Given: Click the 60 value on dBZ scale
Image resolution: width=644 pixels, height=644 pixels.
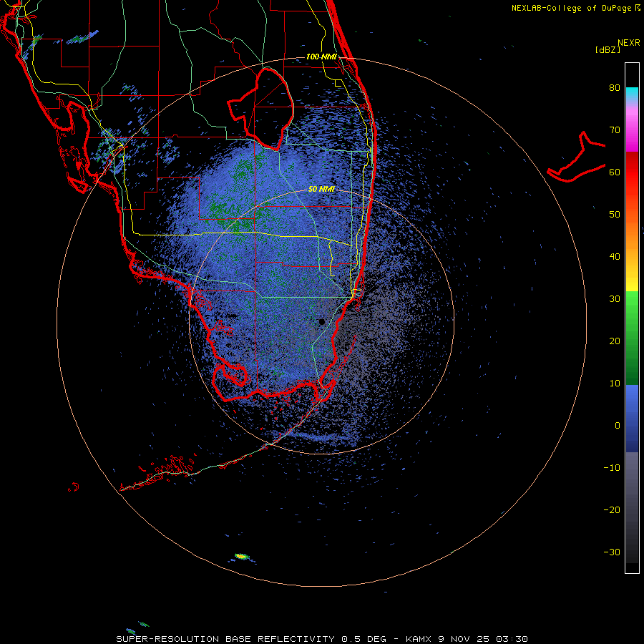Looking at the screenshot, I should click(x=615, y=172).
